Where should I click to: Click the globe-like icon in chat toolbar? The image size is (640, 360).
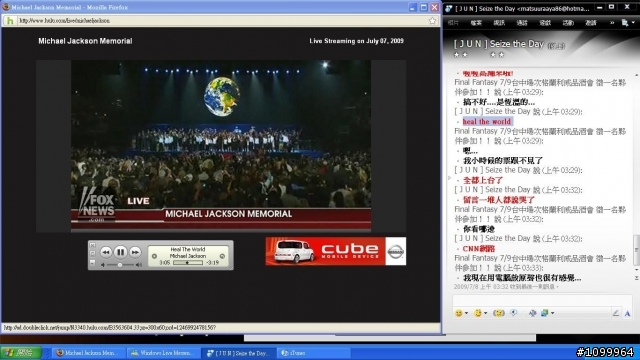pos(532,313)
